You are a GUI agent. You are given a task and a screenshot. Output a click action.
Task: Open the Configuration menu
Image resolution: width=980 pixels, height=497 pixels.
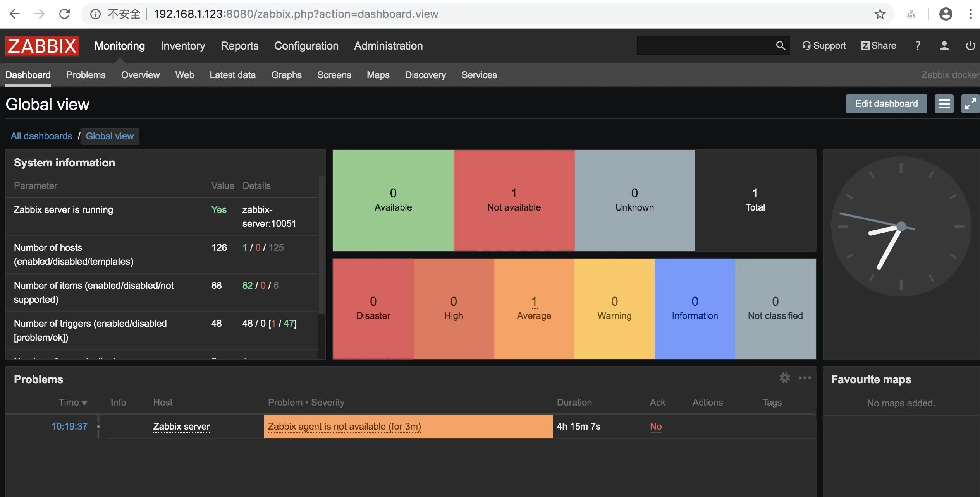[306, 46]
